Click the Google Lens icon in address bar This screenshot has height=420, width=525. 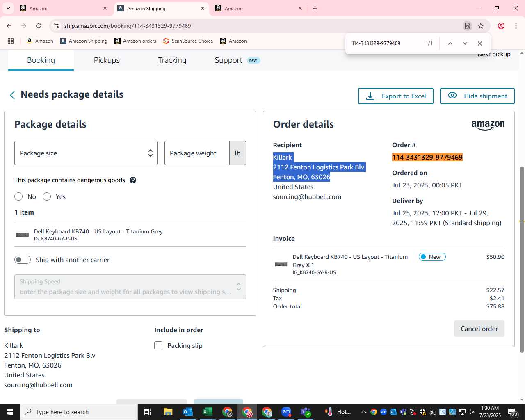pos(468,26)
